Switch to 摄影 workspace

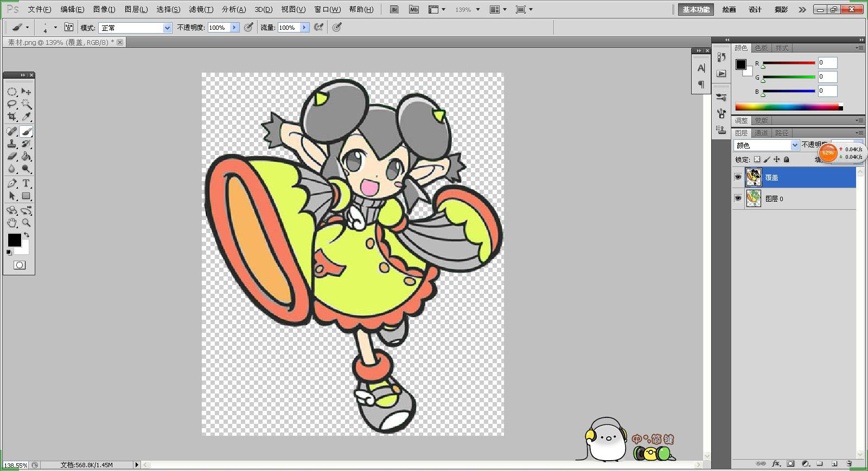pos(781,9)
